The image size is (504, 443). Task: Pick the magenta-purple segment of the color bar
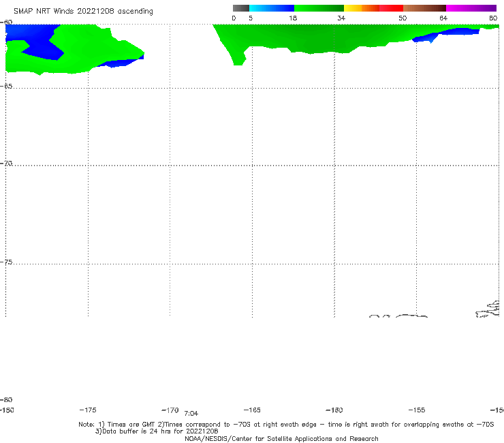pyautogui.click(x=471, y=8)
